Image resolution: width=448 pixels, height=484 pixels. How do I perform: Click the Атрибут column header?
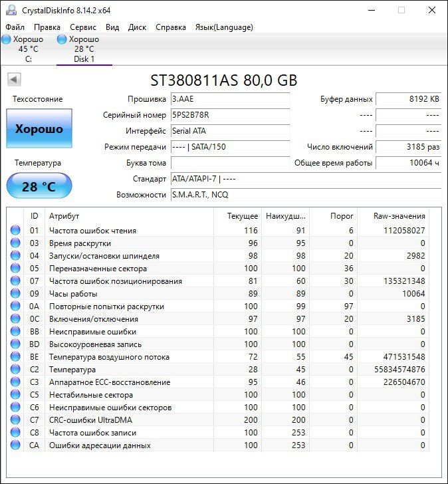coord(129,216)
